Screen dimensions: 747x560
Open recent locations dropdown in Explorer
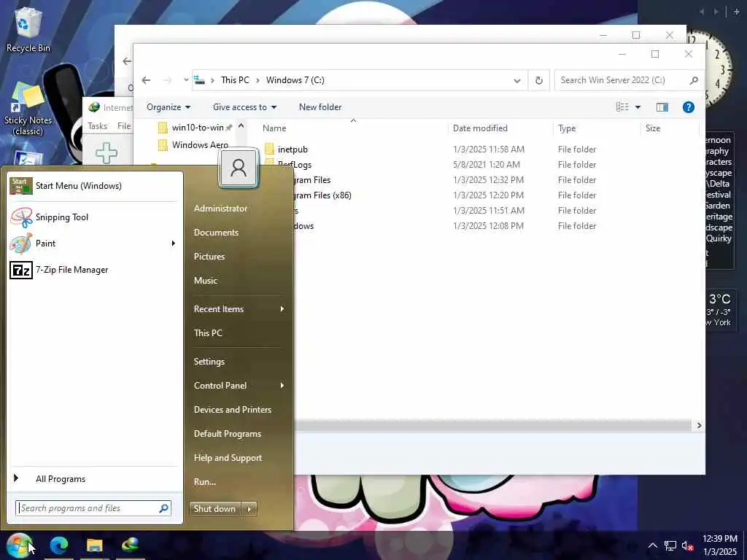tap(186, 80)
